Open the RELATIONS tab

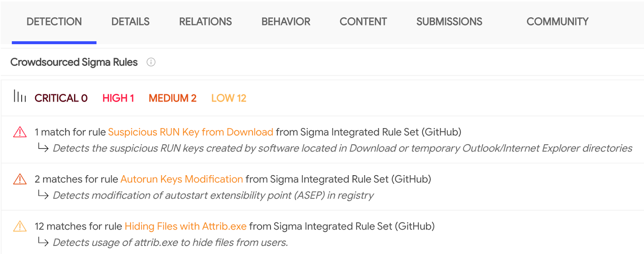point(205,22)
